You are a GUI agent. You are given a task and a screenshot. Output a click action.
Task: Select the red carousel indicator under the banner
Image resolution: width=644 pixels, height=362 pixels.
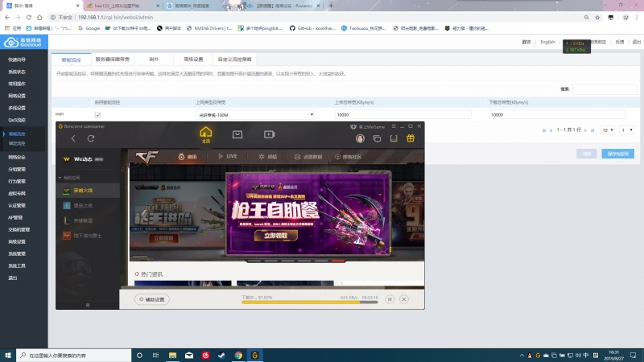coord(338,261)
